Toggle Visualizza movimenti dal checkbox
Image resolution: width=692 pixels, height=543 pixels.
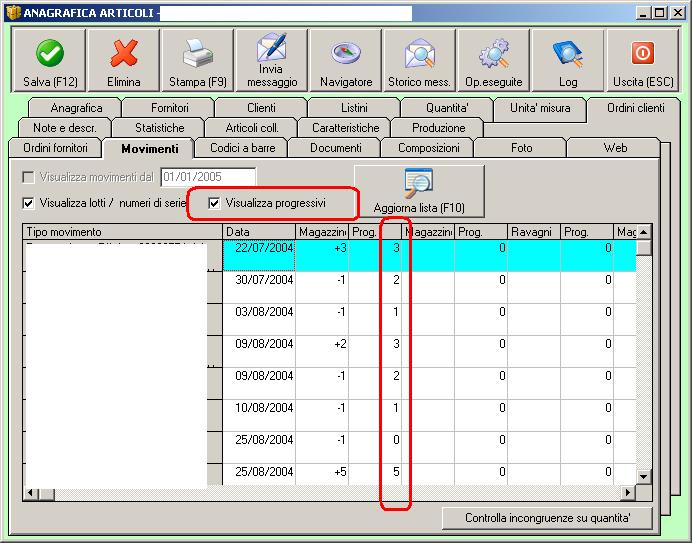[x=28, y=177]
